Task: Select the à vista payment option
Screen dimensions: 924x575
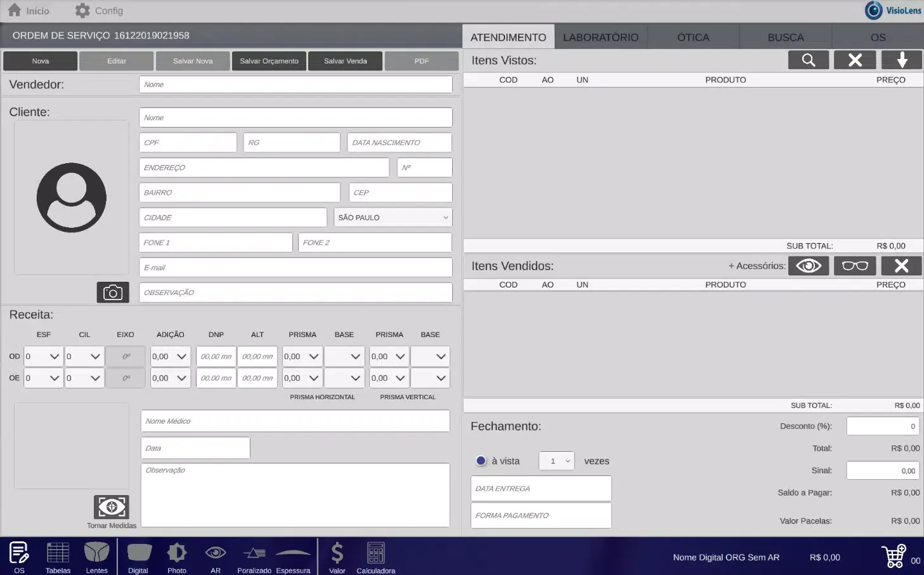Action: 481,461
